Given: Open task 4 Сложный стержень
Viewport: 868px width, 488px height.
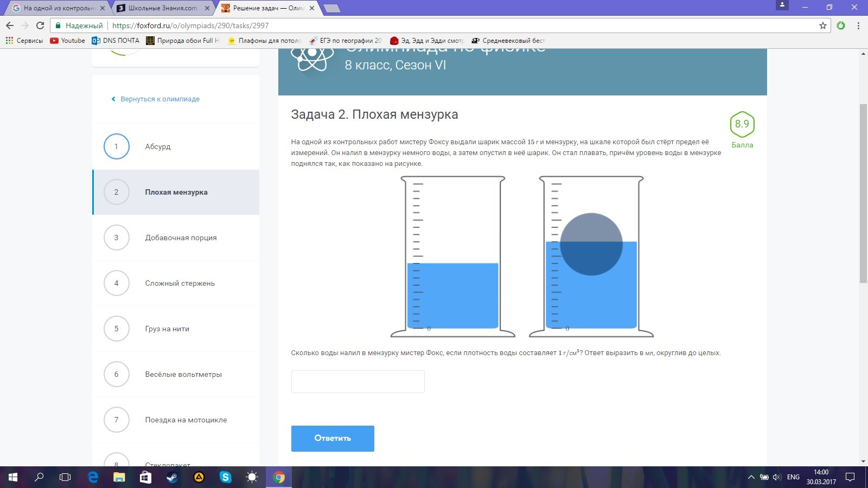Looking at the screenshot, I should click(x=176, y=283).
